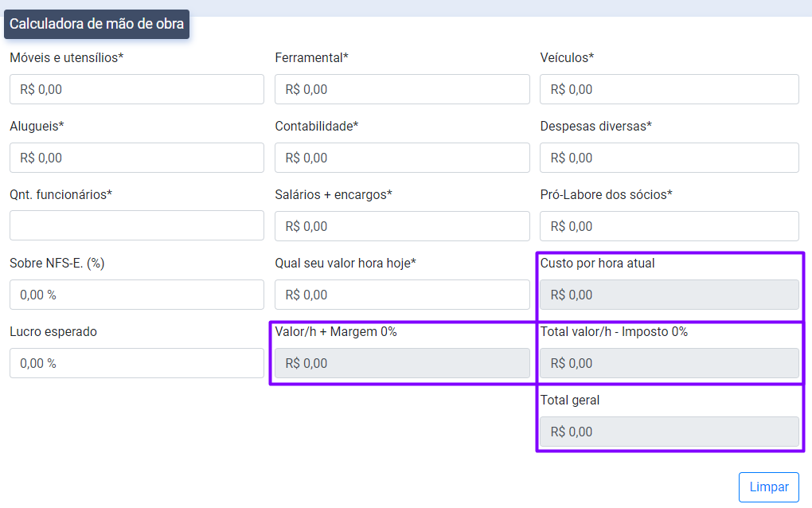Click the Pró-Labore dos sócios field
812x508 pixels.
click(x=669, y=226)
